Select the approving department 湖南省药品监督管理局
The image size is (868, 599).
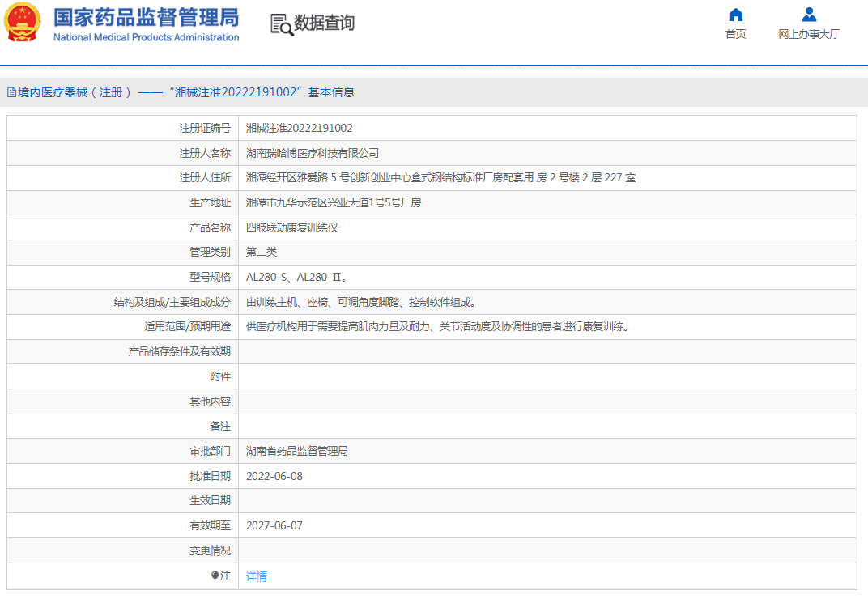click(296, 451)
